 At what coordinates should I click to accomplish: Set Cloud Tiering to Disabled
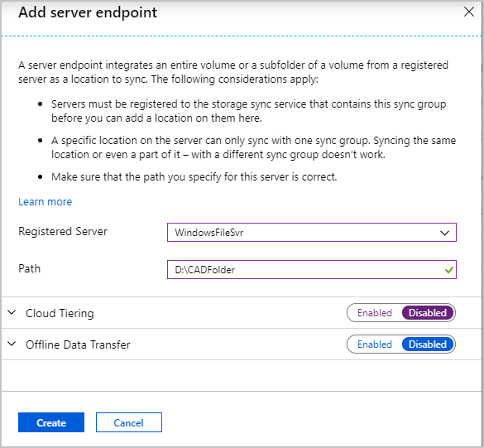[x=428, y=313]
